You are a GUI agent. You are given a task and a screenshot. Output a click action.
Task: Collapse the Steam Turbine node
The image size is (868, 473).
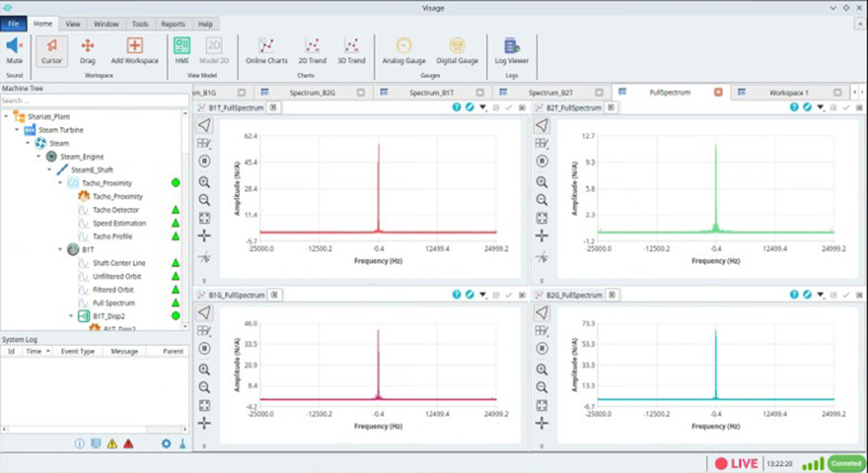(x=17, y=130)
